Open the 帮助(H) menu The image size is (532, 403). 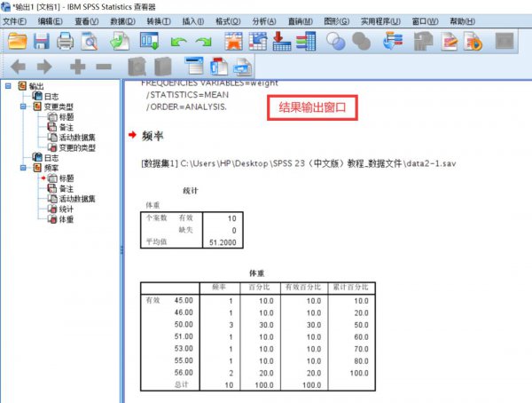(463, 21)
